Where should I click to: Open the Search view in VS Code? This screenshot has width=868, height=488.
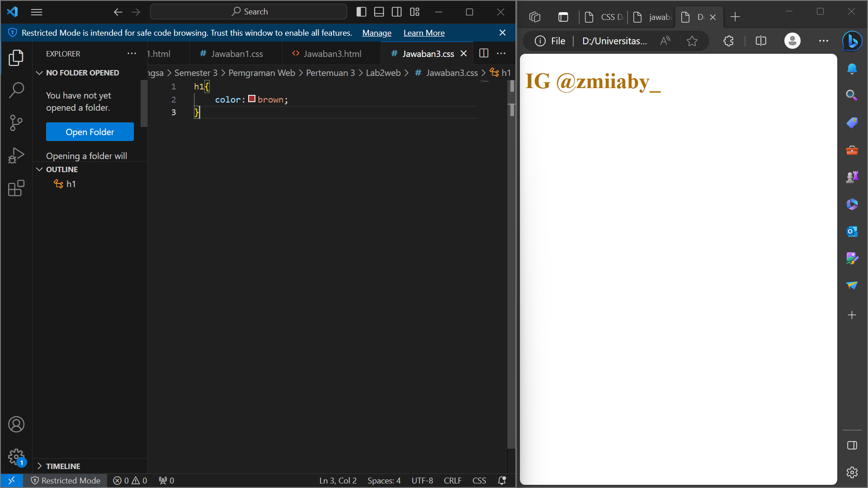pyautogui.click(x=16, y=90)
